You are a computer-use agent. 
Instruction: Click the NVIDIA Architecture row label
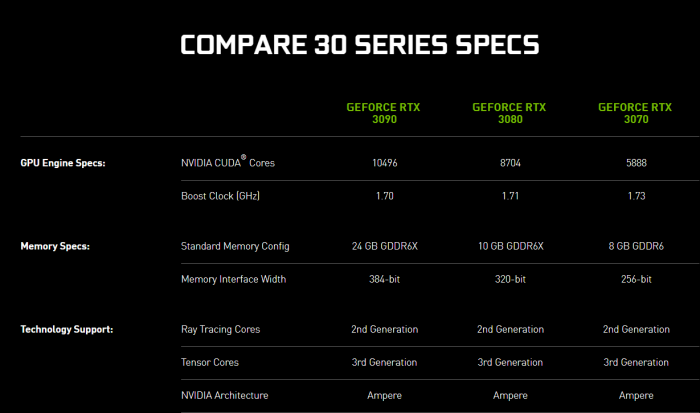[x=225, y=395]
